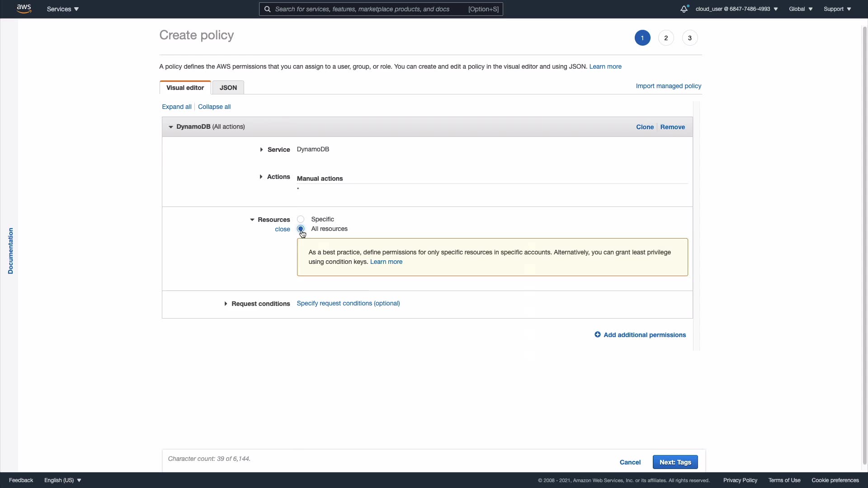Click the AWS logo home icon
868x488 pixels.
24,9
